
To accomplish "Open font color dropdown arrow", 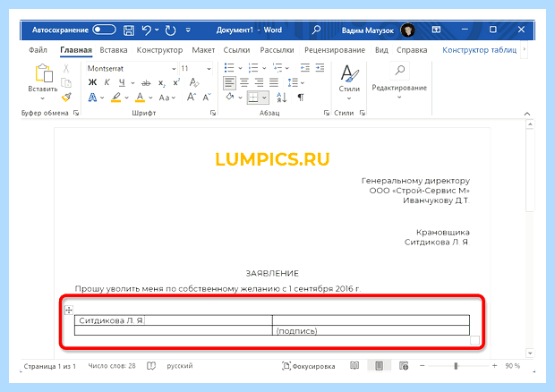I will pos(150,98).
